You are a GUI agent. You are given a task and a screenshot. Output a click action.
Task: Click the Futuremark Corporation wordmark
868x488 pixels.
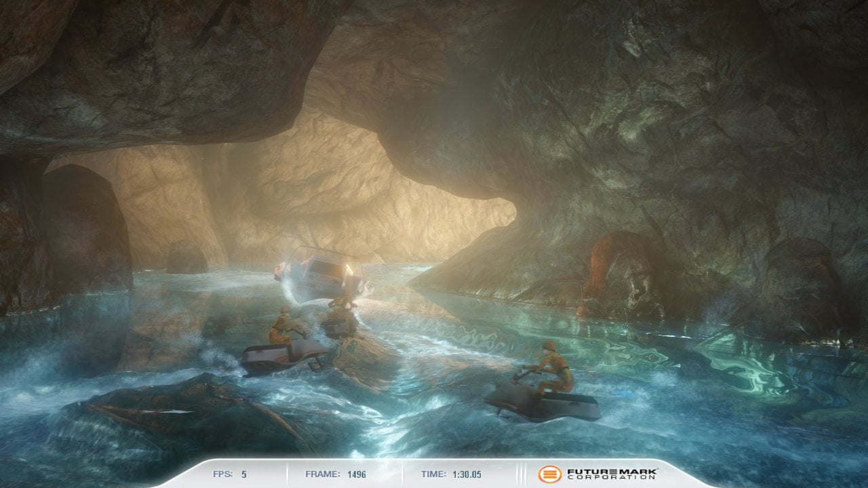coord(612,474)
